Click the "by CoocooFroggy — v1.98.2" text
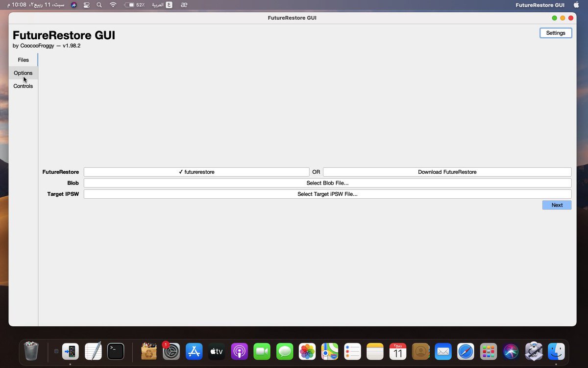The image size is (588, 368). click(47, 46)
